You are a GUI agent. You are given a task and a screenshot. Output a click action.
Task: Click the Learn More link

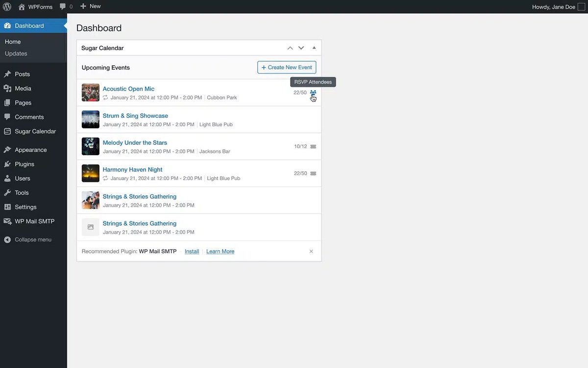220,251
